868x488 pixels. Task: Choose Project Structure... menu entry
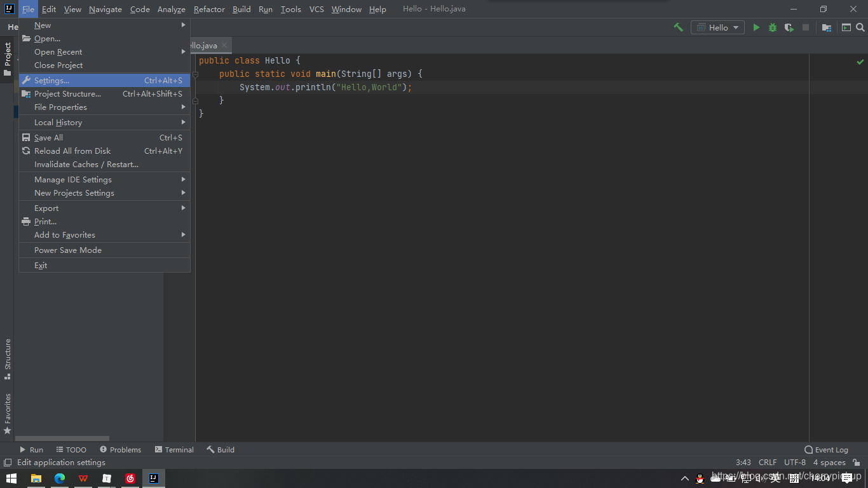(x=104, y=94)
